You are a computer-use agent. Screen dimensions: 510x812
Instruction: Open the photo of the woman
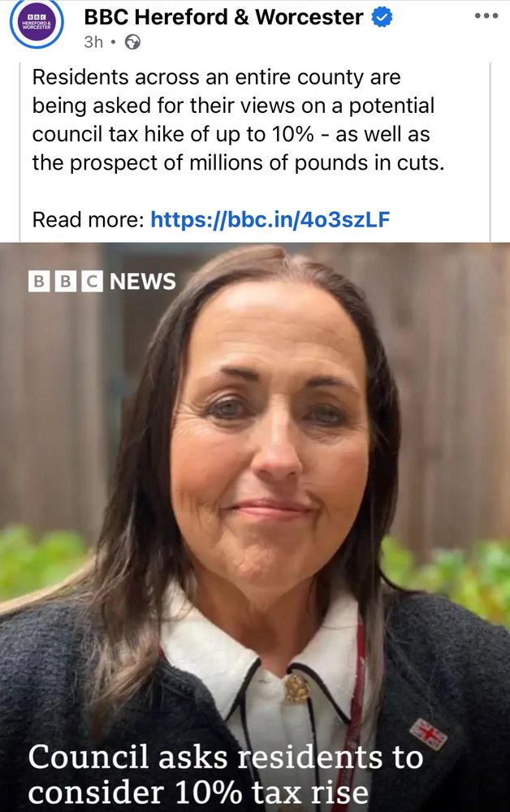click(x=255, y=527)
